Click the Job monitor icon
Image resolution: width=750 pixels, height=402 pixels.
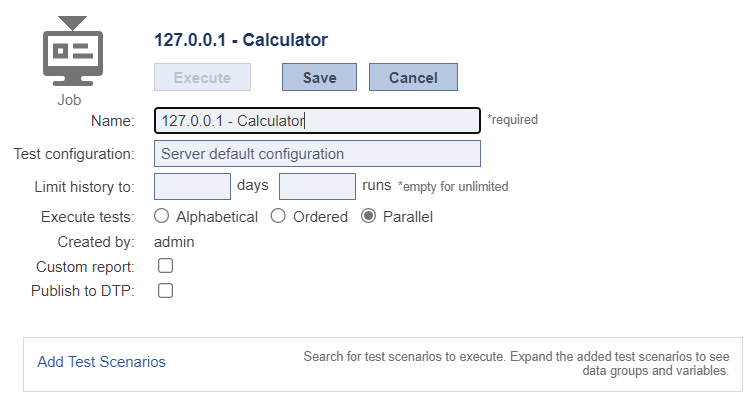73,51
